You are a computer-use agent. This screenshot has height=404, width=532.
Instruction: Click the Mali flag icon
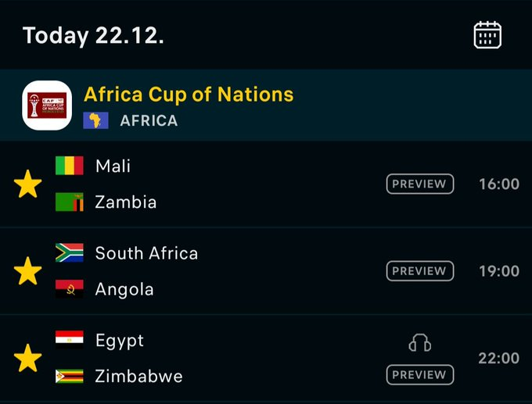(69, 166)
